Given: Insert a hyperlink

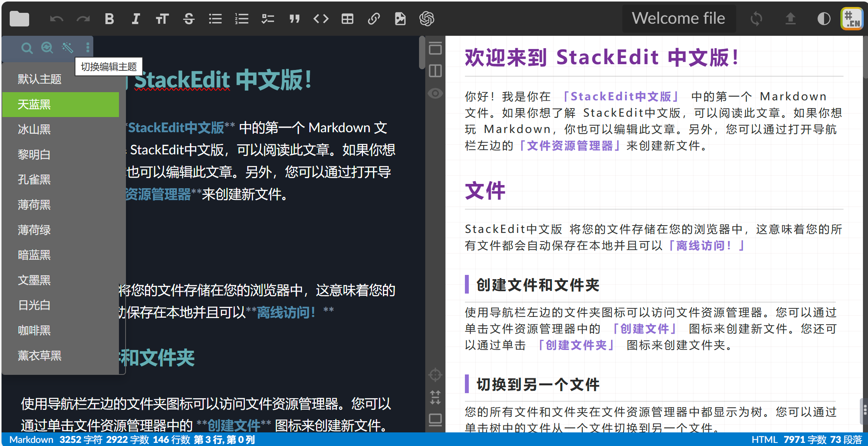Looking at the screenshot, I should pyautogui.click(x=374, y=18).
